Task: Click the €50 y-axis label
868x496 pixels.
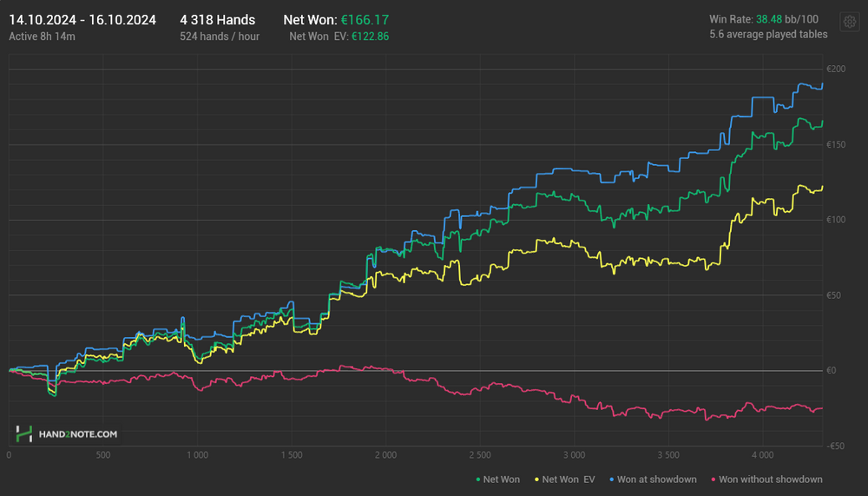Action: point(833,295)
